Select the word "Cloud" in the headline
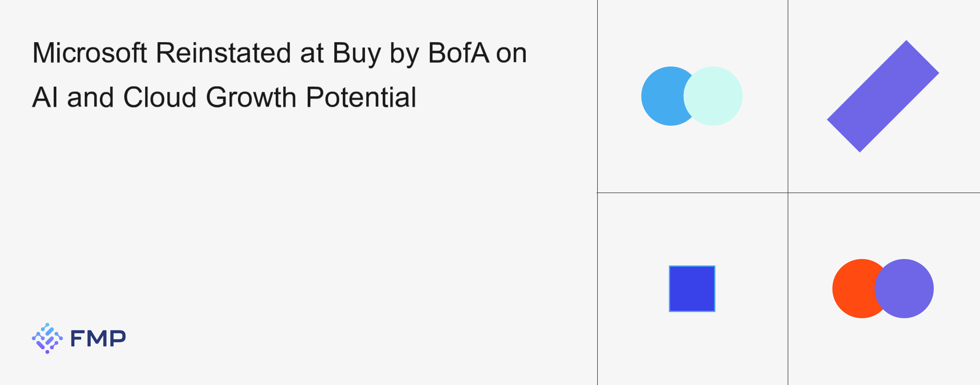980x385 pixels. coord(159,97)
